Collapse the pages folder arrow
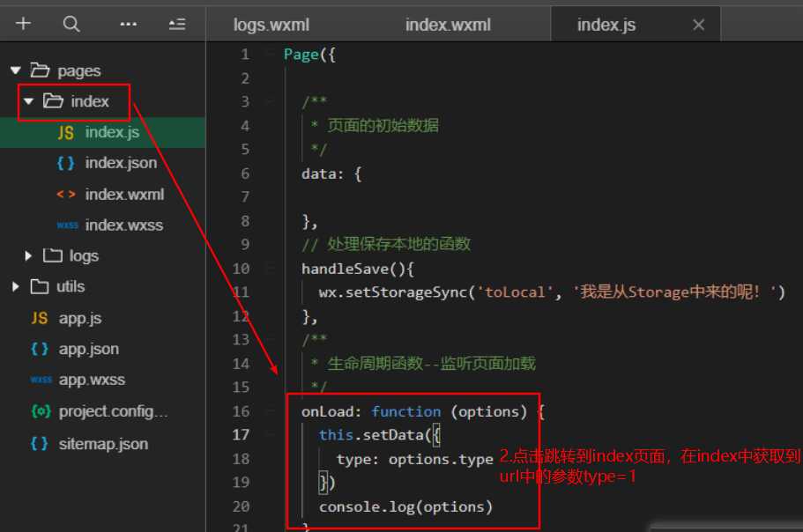The image size is (803, 532). [x=16, y=70]
